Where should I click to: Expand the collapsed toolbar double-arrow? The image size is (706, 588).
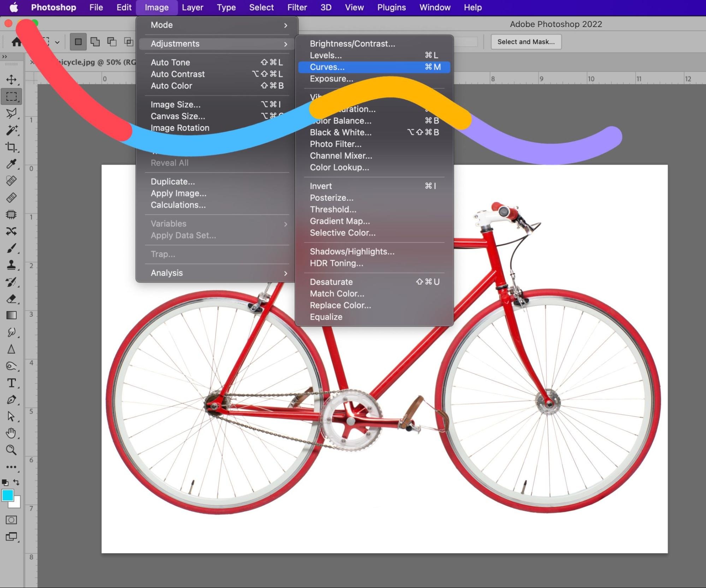pyautogui.click(x=4, y=57)
